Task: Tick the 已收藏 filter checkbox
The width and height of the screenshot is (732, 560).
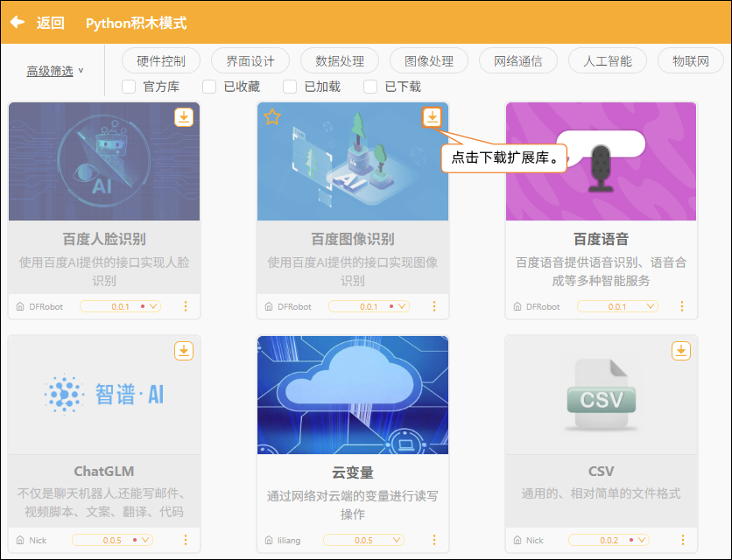Action: [209, 87]
